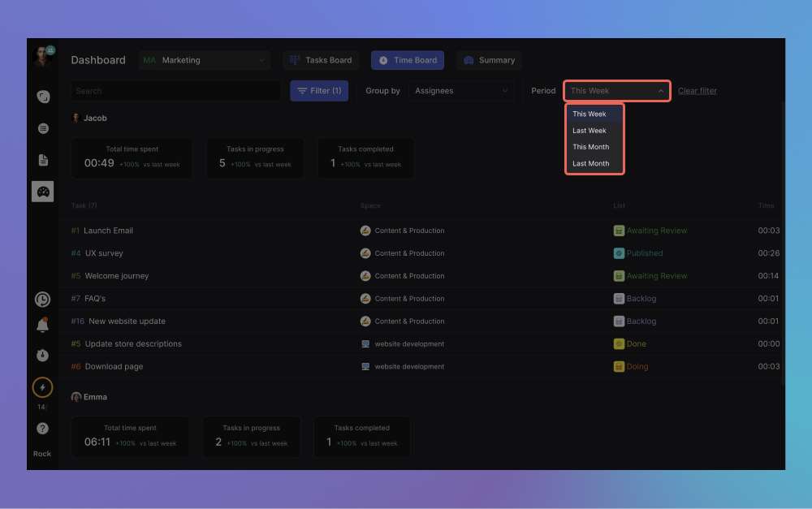812x509 pixels.
Task: Click the notifications bell icon
Action: pyautogui.click(x=42, y=326)
